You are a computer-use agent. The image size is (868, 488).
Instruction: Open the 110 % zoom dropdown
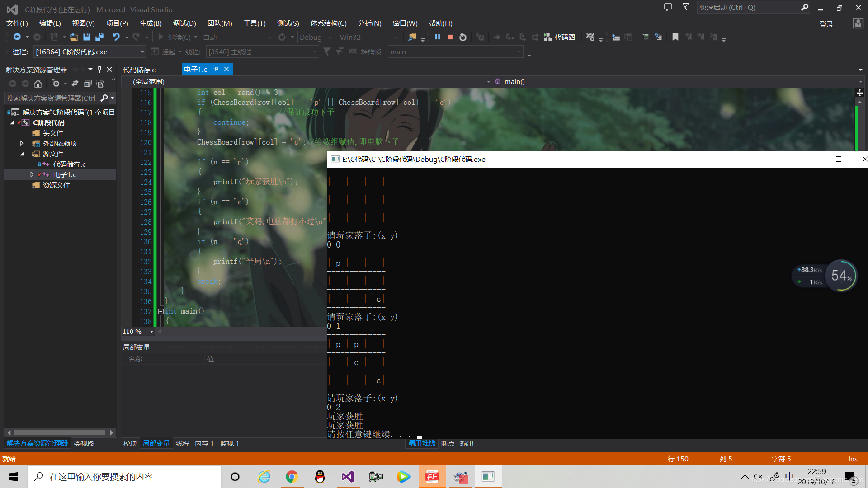(151, 332)
